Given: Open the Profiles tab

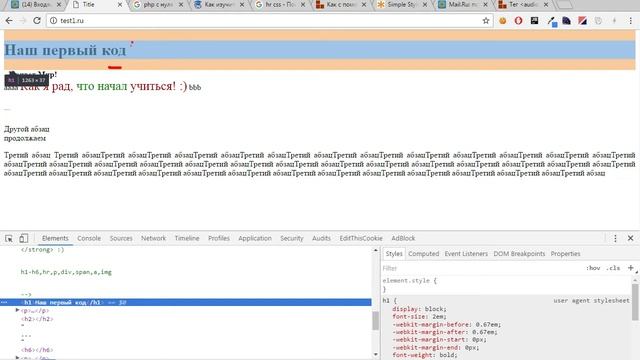Looking at the screenshot, I should click(x=219, y=238).
